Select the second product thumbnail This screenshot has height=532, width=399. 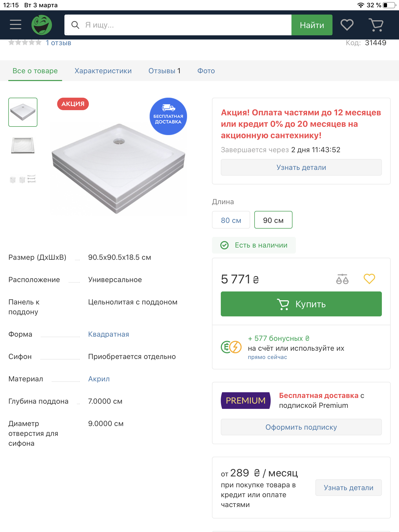click(x=23, y=145)
